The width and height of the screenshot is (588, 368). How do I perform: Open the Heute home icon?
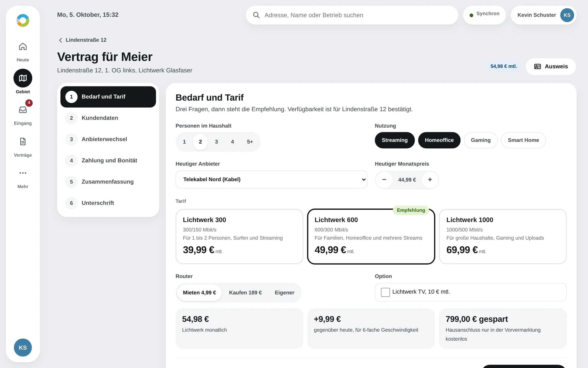click(23, 46)
